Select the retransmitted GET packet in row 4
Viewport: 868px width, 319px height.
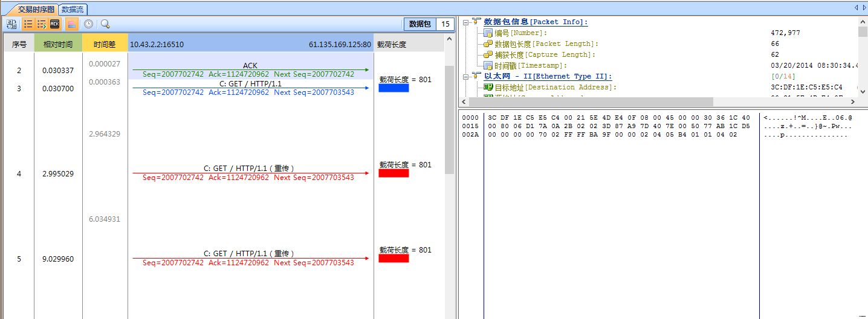[250, 173]
